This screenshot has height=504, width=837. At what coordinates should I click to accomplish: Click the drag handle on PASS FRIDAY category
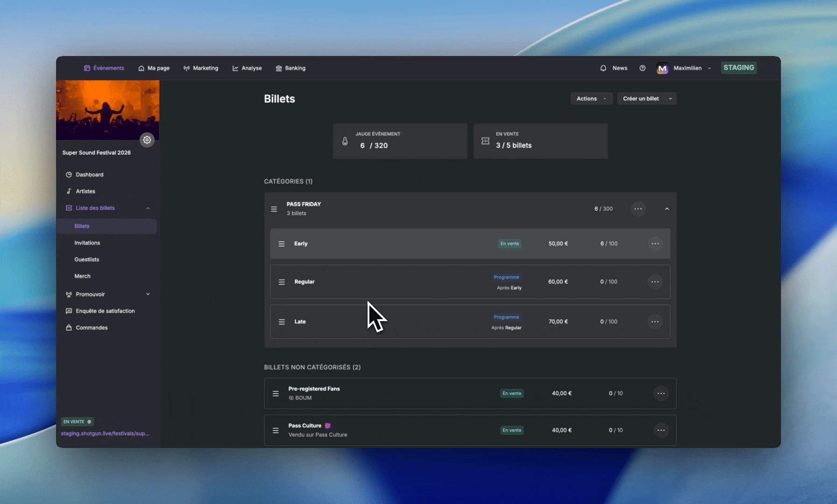click(x=274, y=209)
